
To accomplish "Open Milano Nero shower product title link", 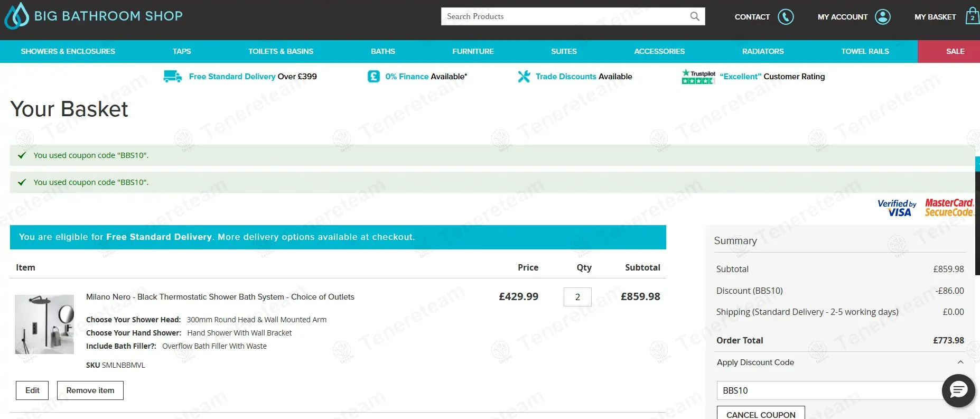I will coord(220,297).
